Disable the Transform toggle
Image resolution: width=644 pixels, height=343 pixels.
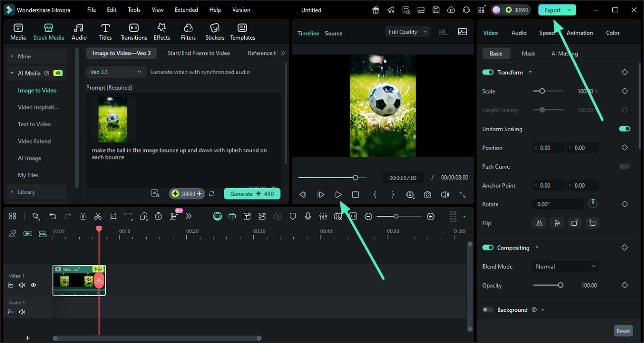[x=488, y=72]
